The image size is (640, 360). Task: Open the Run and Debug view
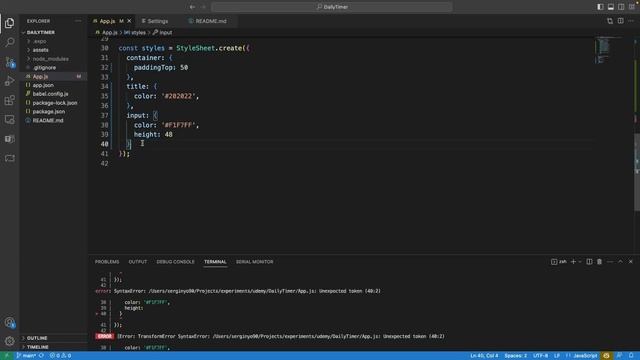coord(9,81)
